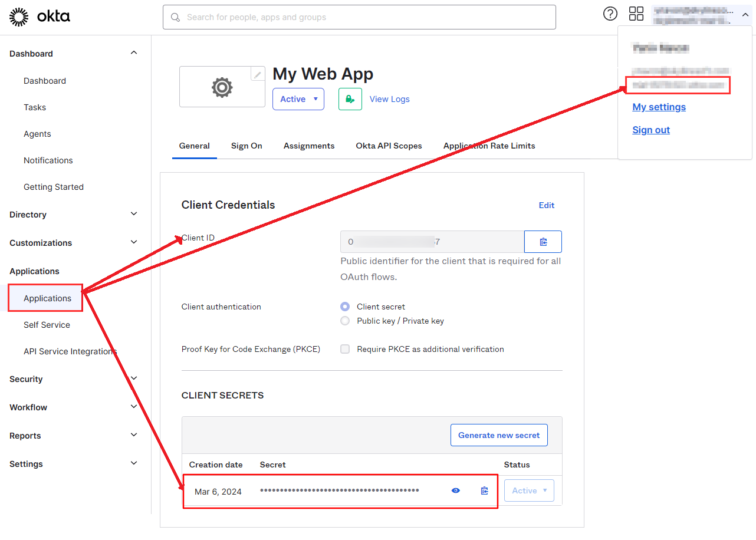Switch to the General tab
The width and height of the screenshot is (756, 540).
coord(195,146)
